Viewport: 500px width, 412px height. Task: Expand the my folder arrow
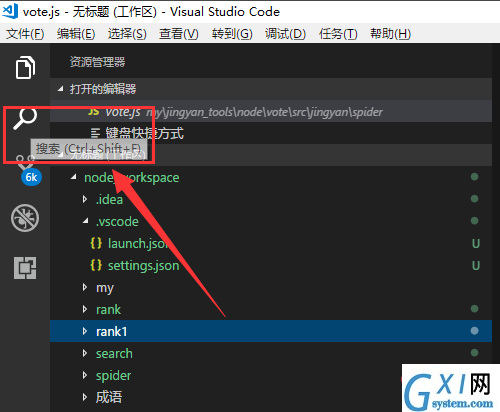pos(85,287)
